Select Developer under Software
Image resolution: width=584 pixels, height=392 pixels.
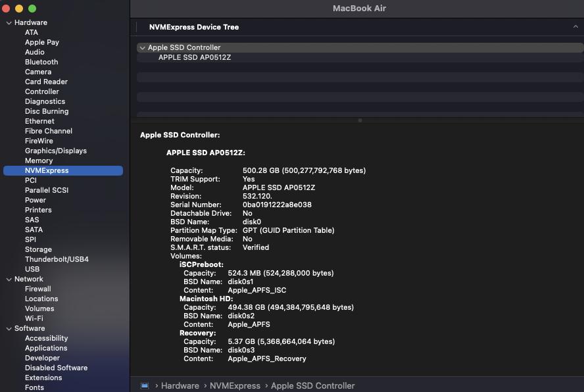(x=42, y=358)
